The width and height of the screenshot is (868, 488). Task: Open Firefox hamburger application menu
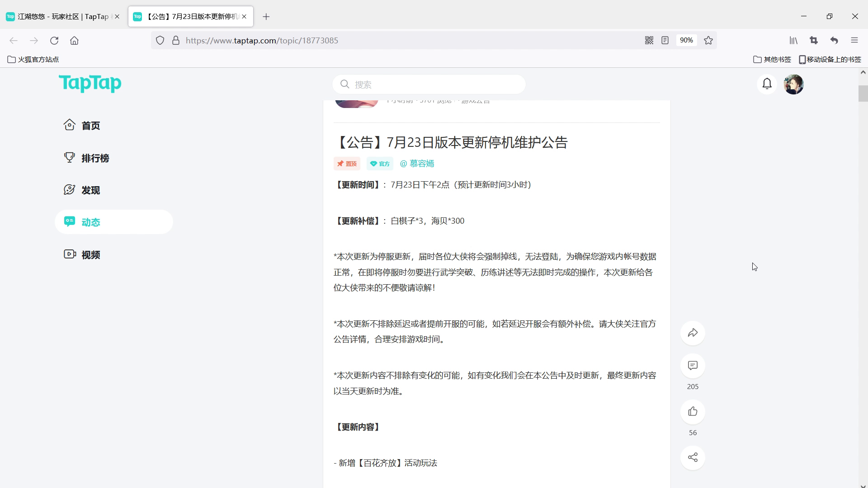[854, 41]
